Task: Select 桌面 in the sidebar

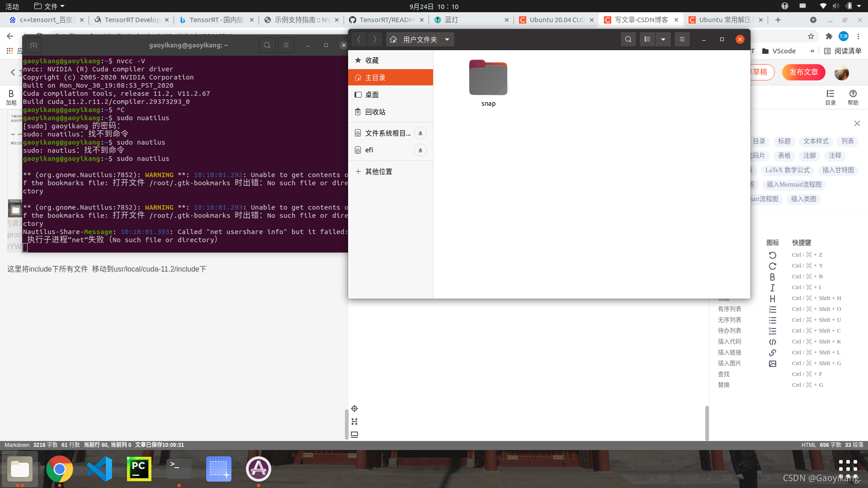Action: coord(372,95)
